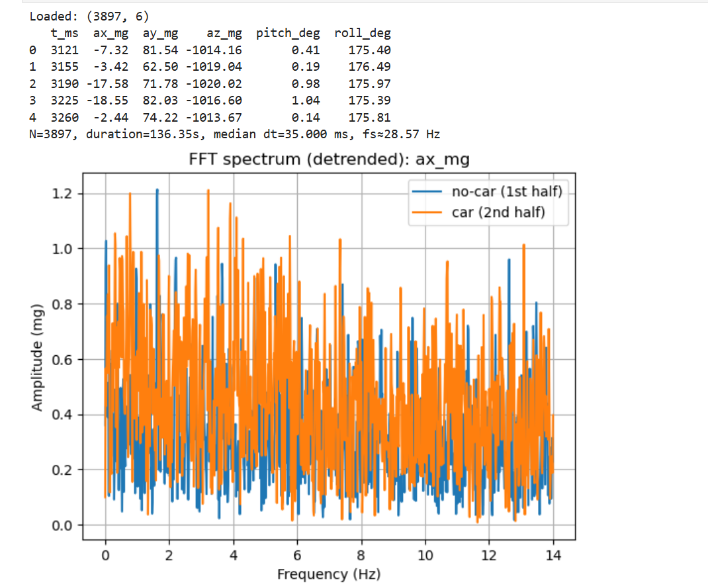Click the 'Frequency (Hz)' x-axis label

pyautogui.click(x=329, y=573)
